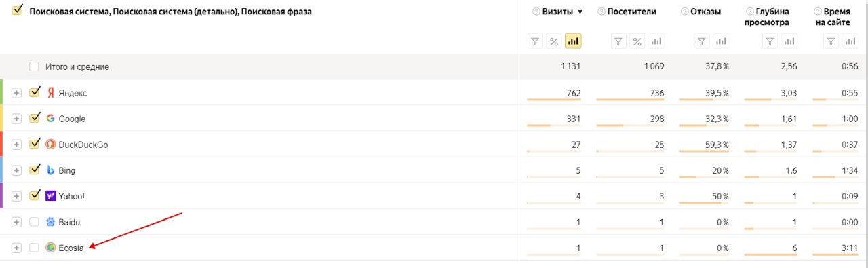
Task: Click the filter icon under Визиты column
Action: 536,42
